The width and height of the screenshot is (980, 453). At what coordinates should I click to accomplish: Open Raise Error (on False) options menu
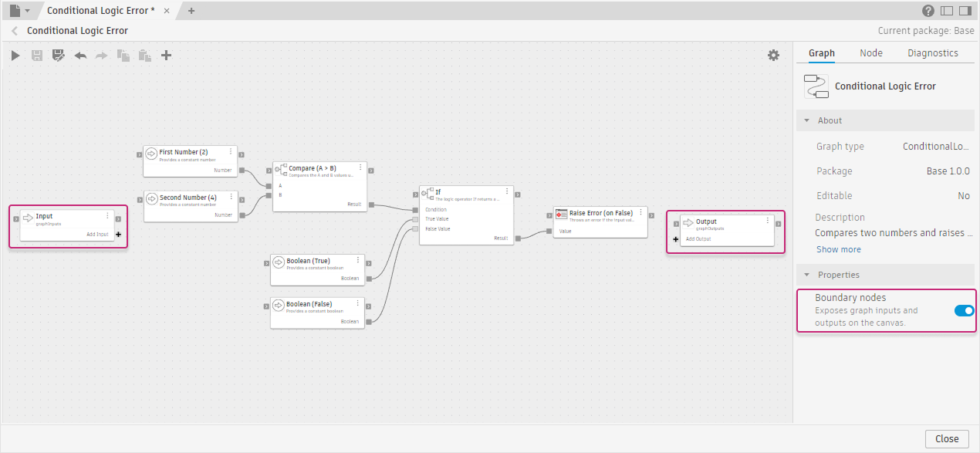click(x=640, y=212)
